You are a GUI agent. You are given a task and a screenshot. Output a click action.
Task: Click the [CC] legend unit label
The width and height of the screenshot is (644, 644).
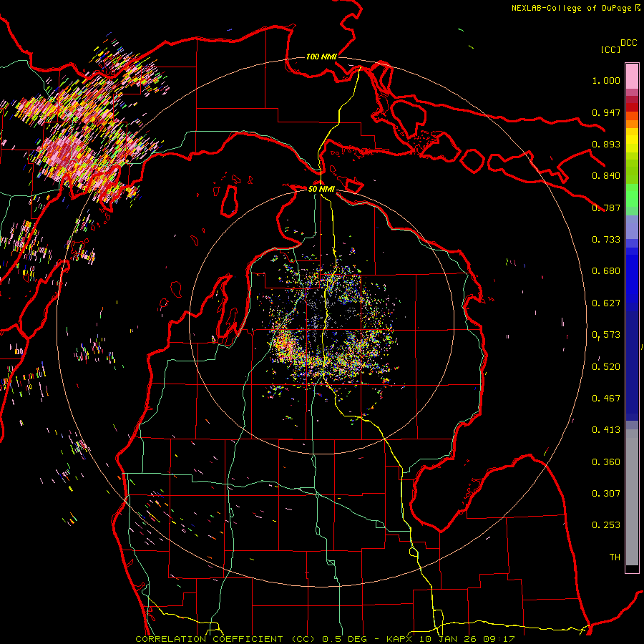click(x=611, y=49)
